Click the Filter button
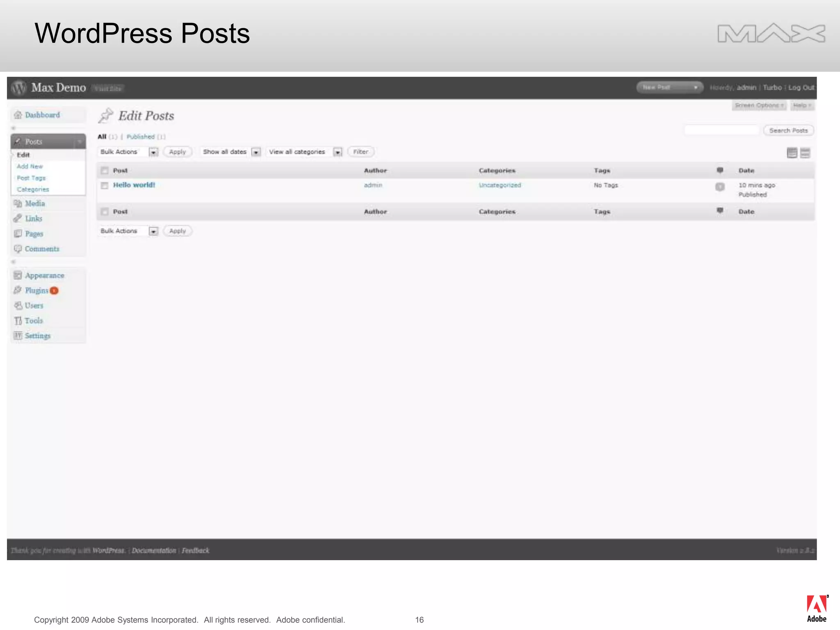Image resolution: width=840 pixels, height=630 pixels. click(x=361, y=152)
